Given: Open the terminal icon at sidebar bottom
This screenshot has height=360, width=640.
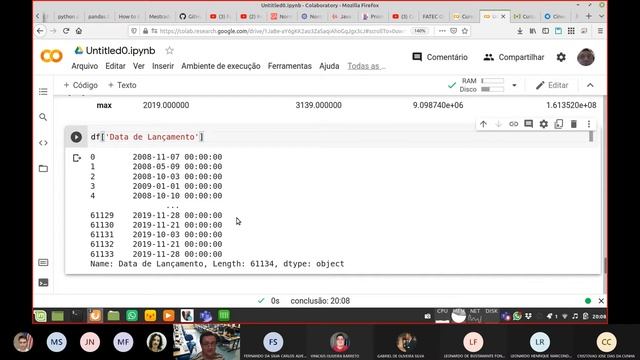Looking at the screenshot, I should pos(43,282).
